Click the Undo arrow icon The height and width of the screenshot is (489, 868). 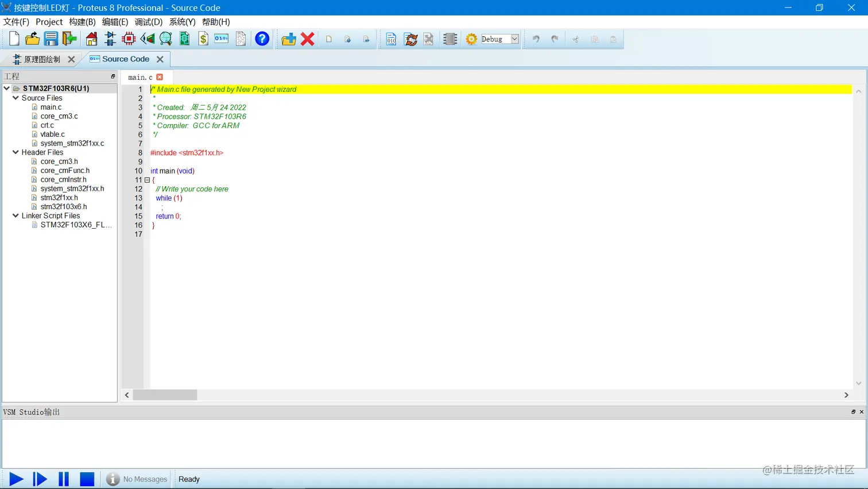pyautogui.click(x=536, y=39)
